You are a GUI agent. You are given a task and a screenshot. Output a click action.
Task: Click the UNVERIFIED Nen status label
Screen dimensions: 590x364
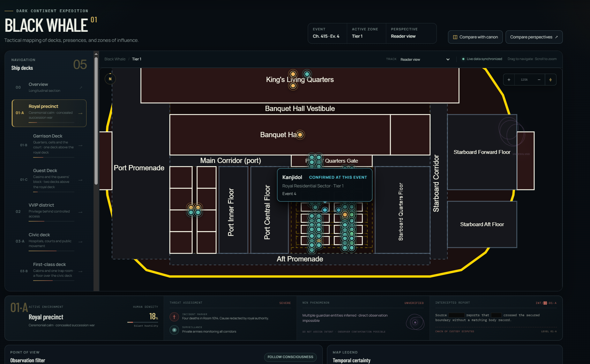click(414, 303)
